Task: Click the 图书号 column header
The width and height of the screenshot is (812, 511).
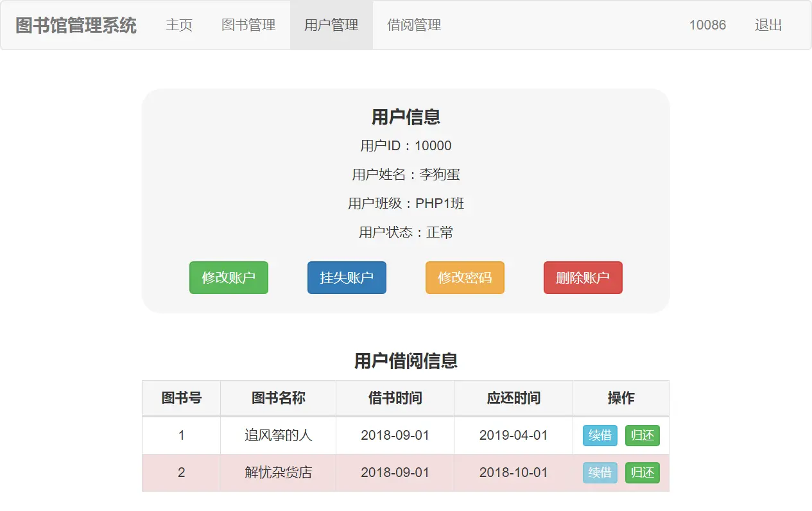Action: 181,398
